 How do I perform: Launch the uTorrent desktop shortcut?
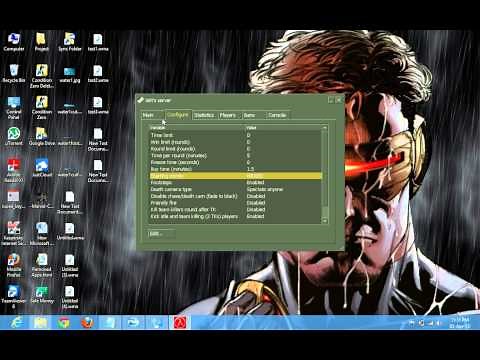pyautogui.click(x=14, y=136)
